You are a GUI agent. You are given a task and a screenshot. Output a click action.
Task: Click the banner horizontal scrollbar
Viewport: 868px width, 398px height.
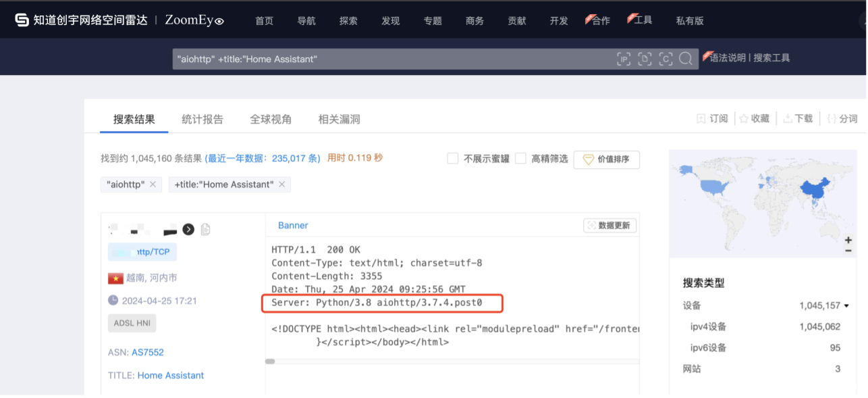pos(270,362)
